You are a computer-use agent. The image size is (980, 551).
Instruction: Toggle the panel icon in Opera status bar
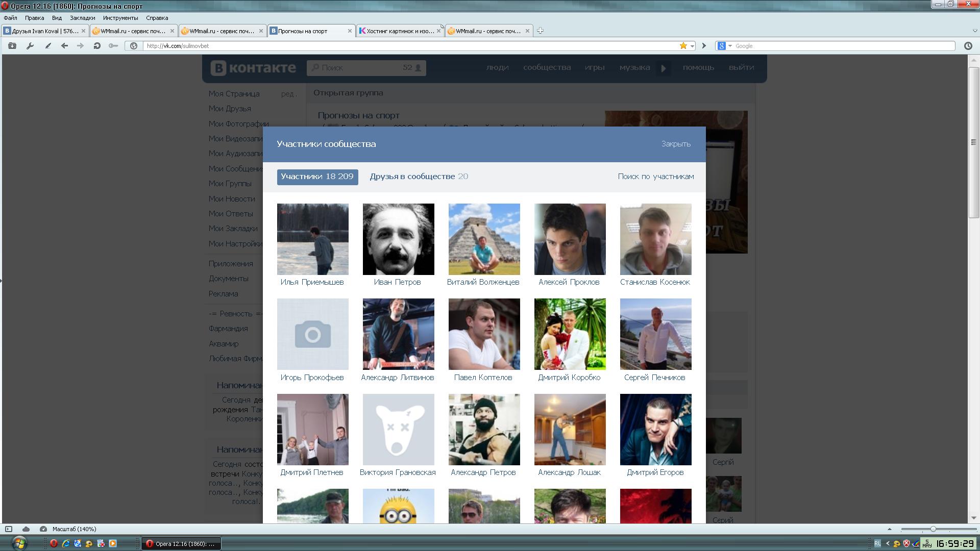pos(9,529)
